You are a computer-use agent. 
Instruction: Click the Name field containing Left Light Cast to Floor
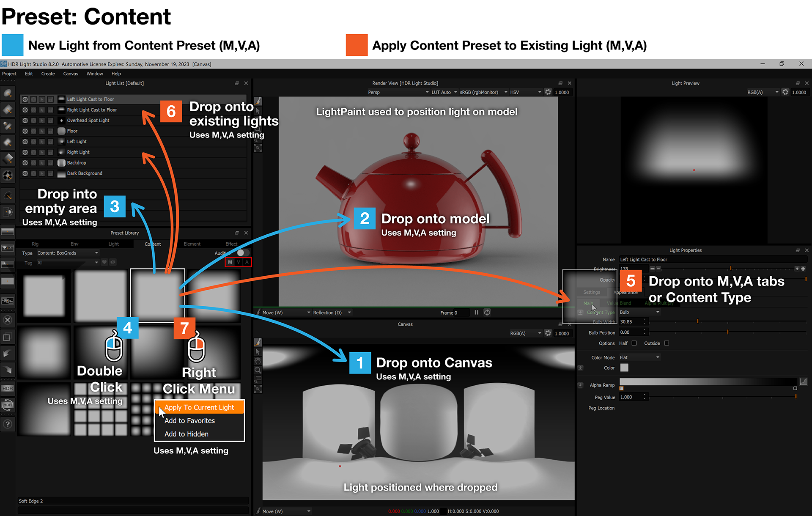tap(713, 260)
